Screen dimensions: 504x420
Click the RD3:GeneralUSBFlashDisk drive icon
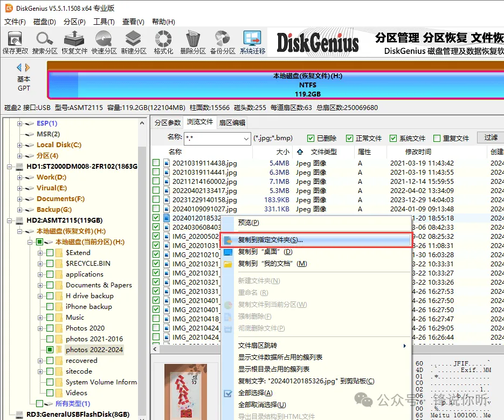coord(19,415)
